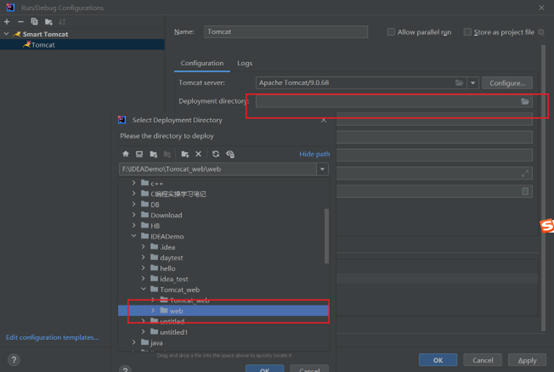Image resolution: width=554 pixels, height=372 pixels.
Task: Switch to the Configuration tab
Action: [x=202, y=63]
